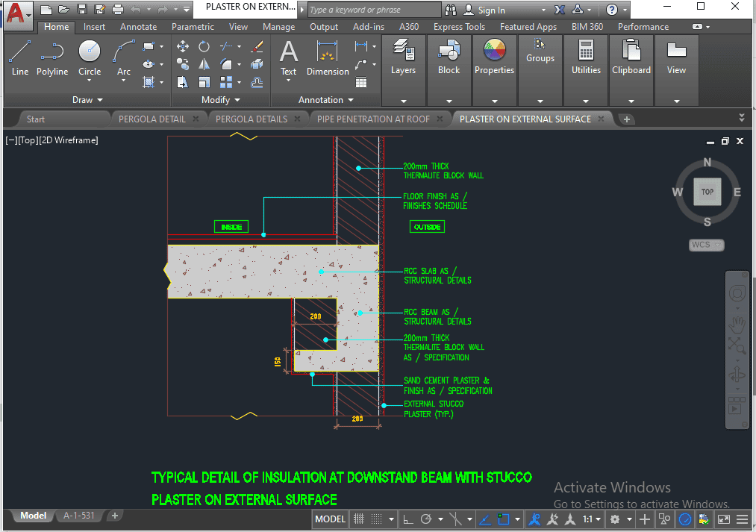The height and width of the screenshot is (532, 756).
Task: Open the PERGOLA DETAIL drawing tab
Action: point(151,119)
